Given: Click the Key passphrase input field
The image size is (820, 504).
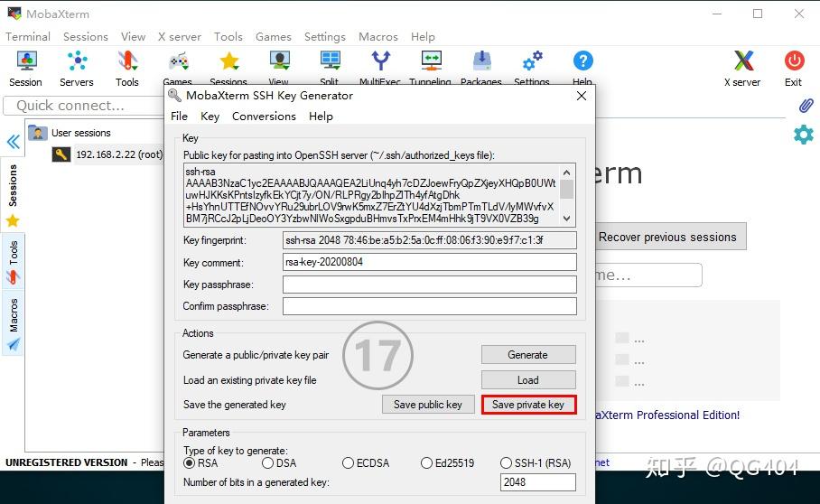Looking at the screenshot, I should 429,285.
